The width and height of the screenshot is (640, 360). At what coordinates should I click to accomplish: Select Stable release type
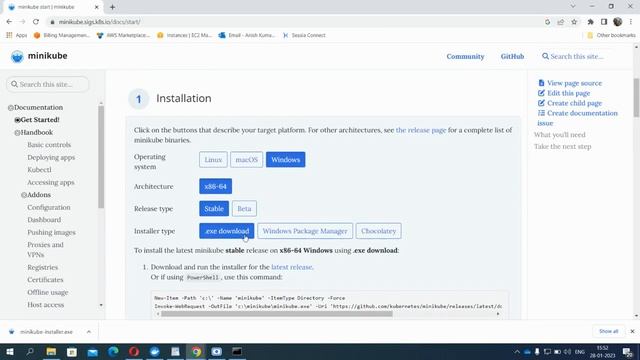(214, 209)
